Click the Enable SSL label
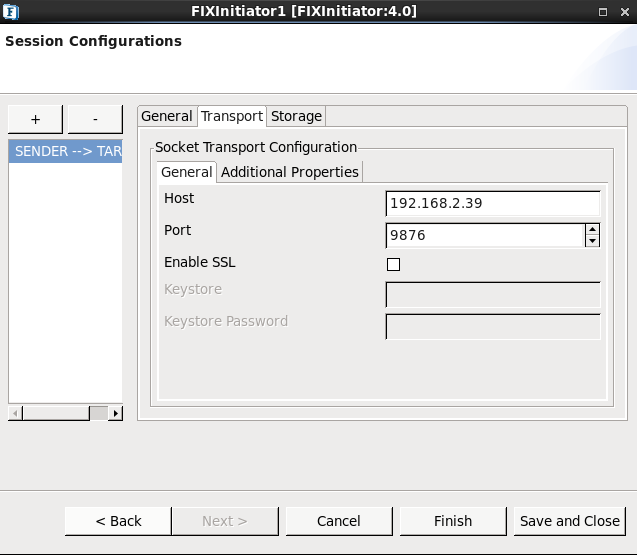Screen dimensions: 637x555 [199, 262]
